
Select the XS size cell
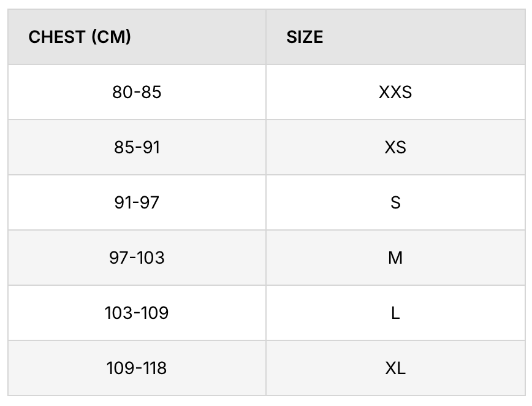395,147
